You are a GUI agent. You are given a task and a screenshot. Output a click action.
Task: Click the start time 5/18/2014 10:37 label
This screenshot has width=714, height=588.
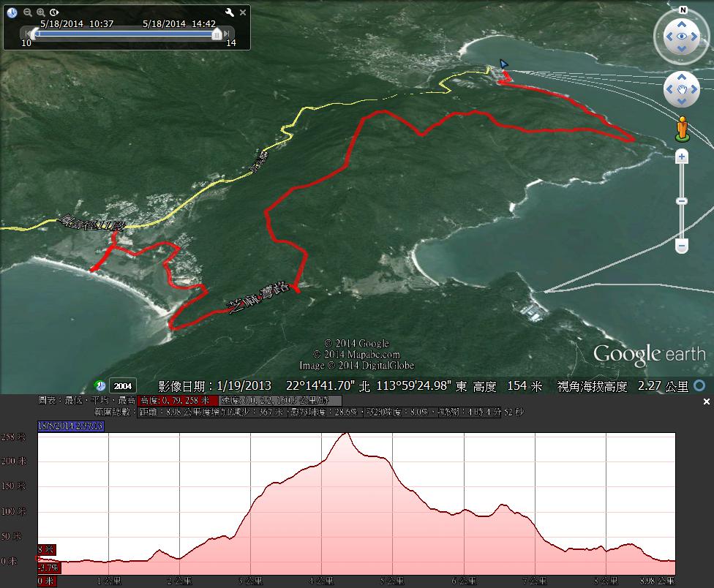tap(77, 23)
